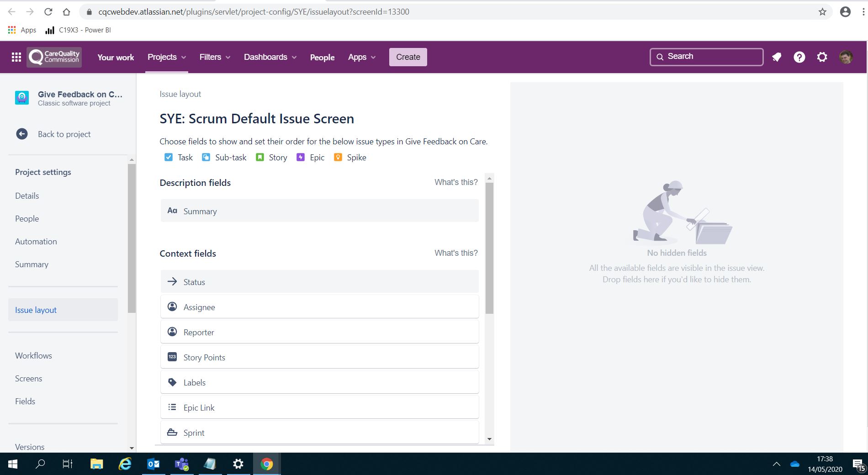Screen dimensions: 868x475
Task: Open Details in project settings
Action: pos(27,195)
